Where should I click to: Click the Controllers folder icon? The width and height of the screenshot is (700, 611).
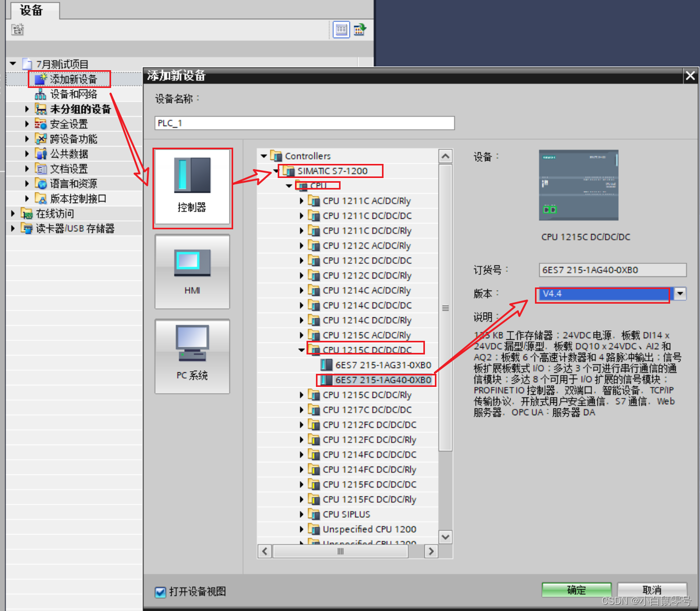point(276,155)
